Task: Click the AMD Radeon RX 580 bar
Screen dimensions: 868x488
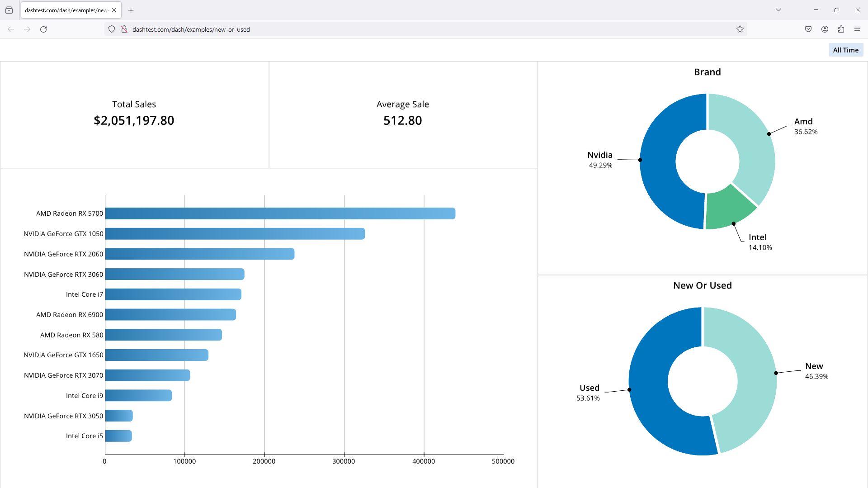Action: (164, 335)
